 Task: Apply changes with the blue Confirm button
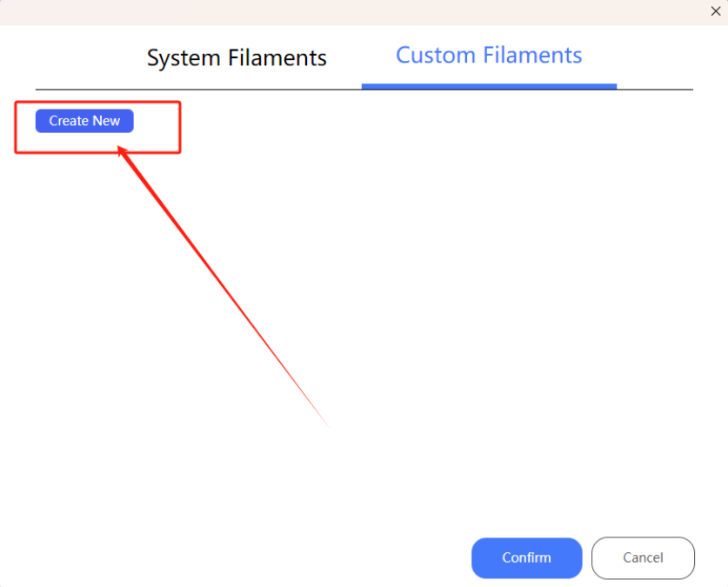[526, 557]
